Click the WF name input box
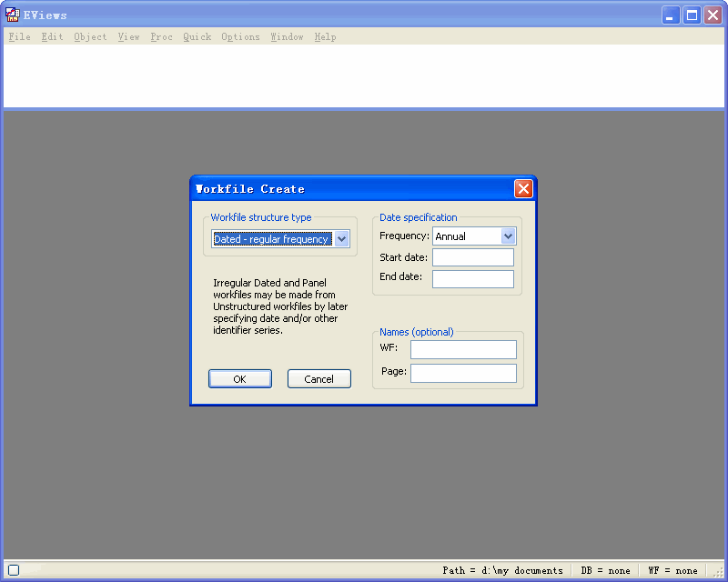 pyautogui.click(x=462, y=348)
